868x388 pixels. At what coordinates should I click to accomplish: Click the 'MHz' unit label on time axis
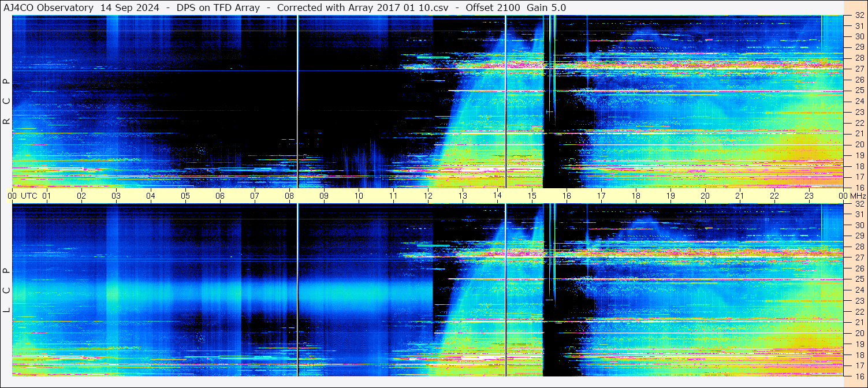click(858, 196)
